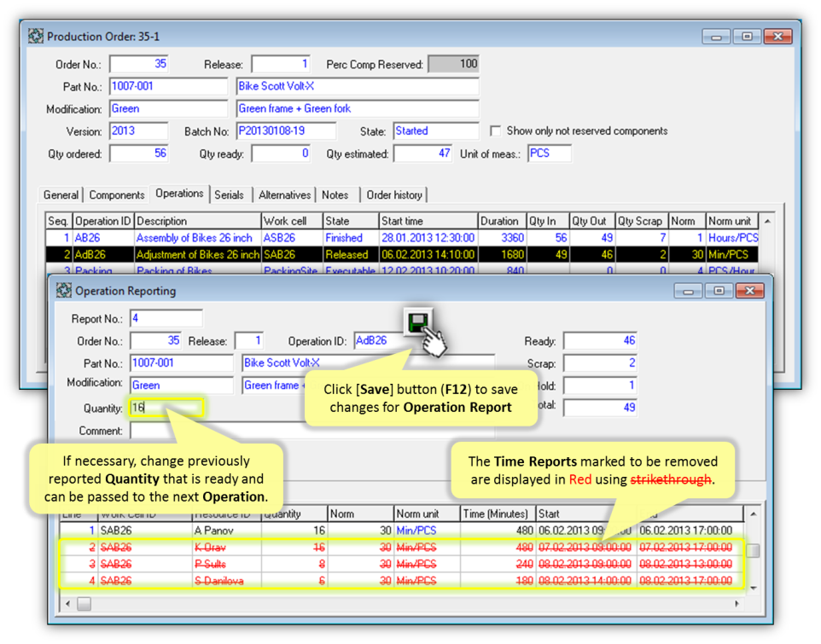Minimize the Production Order window
Screen dimensions: 821x644
coord(716,37)
